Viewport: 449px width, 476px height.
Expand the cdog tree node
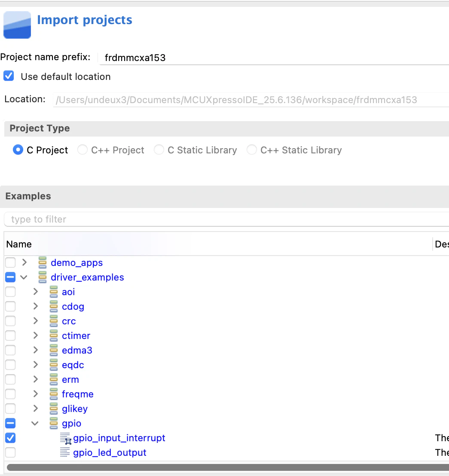[x=36, y=306]
